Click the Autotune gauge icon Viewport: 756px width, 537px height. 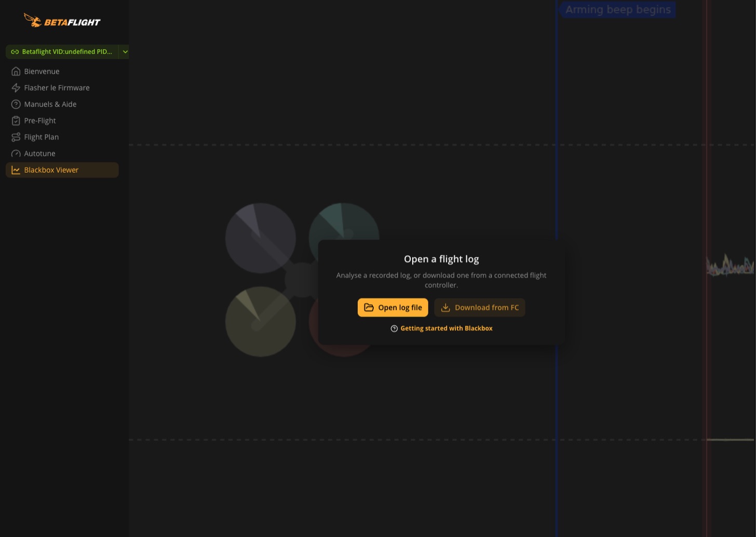click(16, 154)
